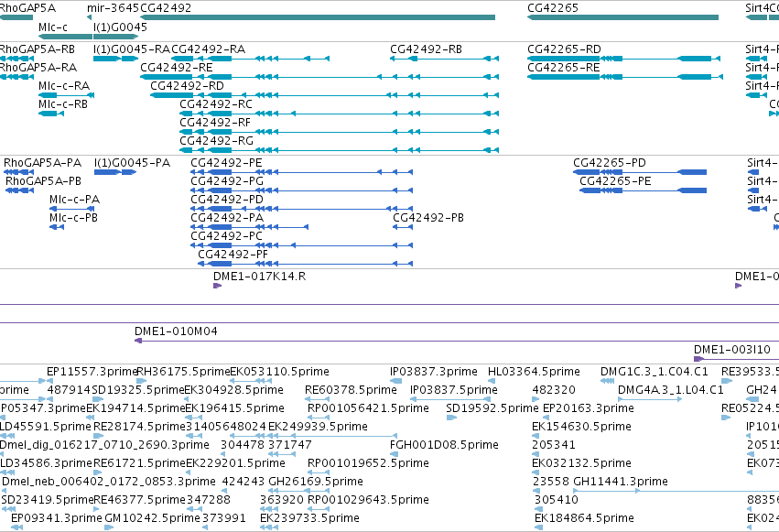Click the DMG1C.3_1.C04.C1 feature

point(607,381)
